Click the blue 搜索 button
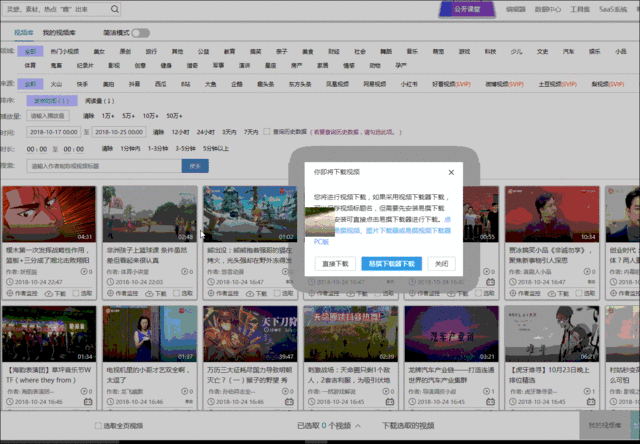 click(x=193, y=166)
